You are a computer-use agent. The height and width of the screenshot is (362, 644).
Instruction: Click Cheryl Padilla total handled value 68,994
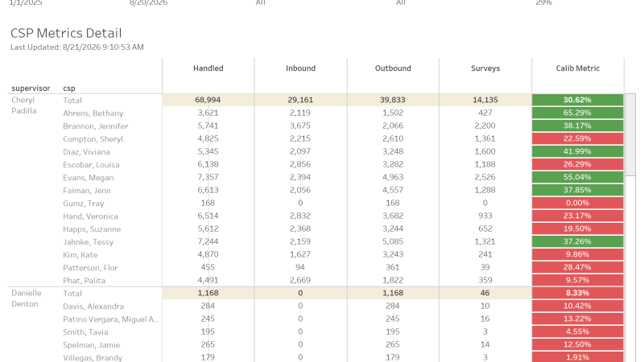(208, 100)
